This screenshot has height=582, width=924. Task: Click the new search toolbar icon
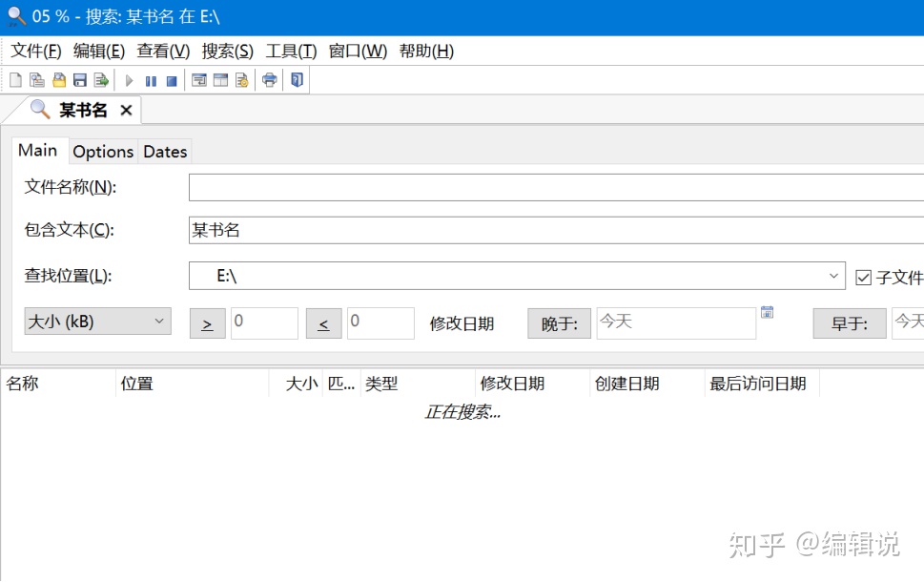[x=16, y=80]
